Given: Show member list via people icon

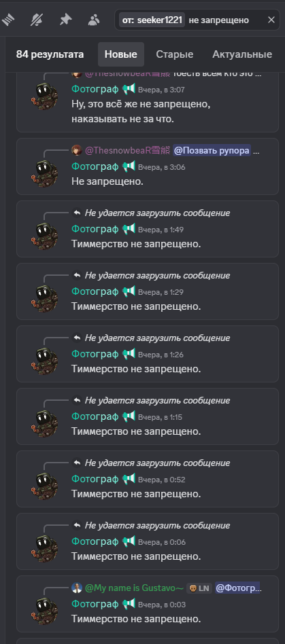Looking at the screenshot, I should pos(94,19).
